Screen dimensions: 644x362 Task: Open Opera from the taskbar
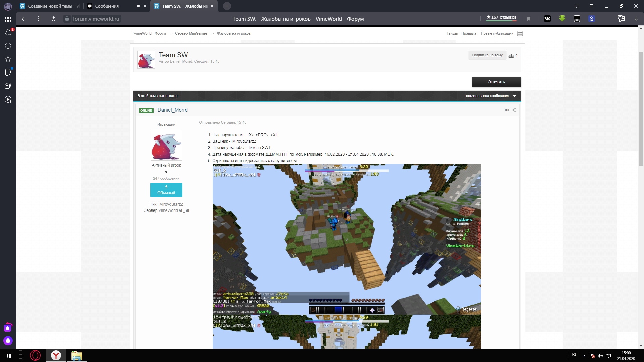(x=35, y=355)
